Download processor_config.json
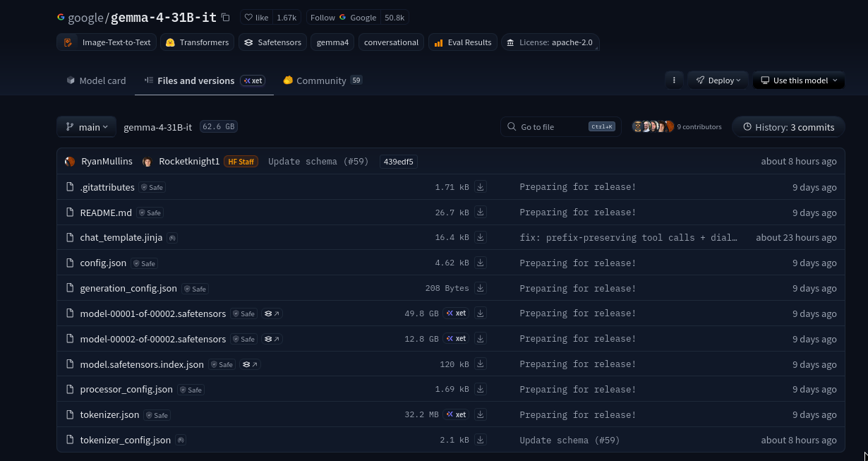 click(481, 389)
